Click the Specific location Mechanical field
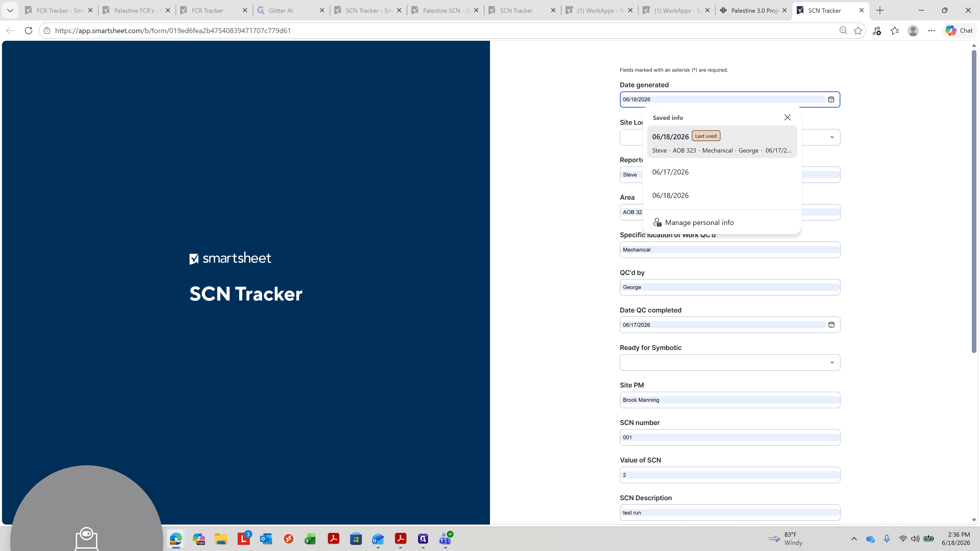This screenshot has width=980, height=551. pyautogui.click(x=730, y=250)
